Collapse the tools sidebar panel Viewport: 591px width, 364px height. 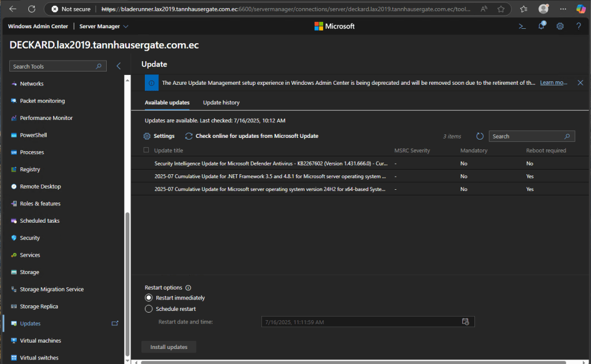(118, 66)
